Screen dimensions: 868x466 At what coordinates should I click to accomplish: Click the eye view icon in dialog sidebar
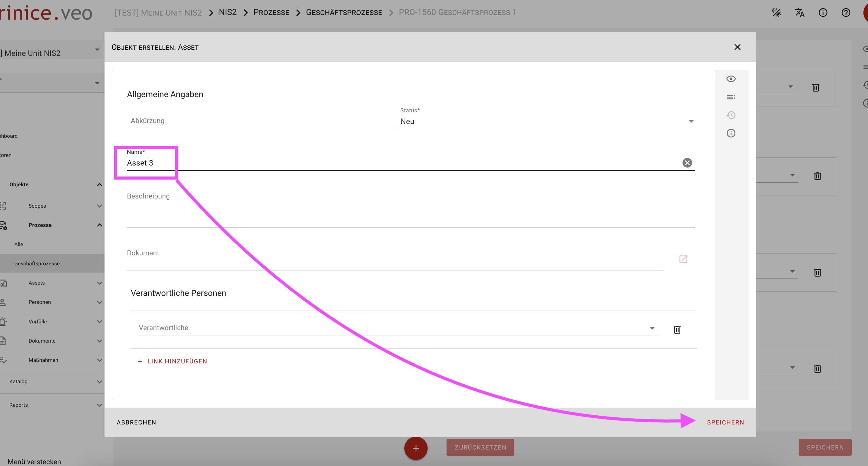pyautogui.click(x=730, y=79)
